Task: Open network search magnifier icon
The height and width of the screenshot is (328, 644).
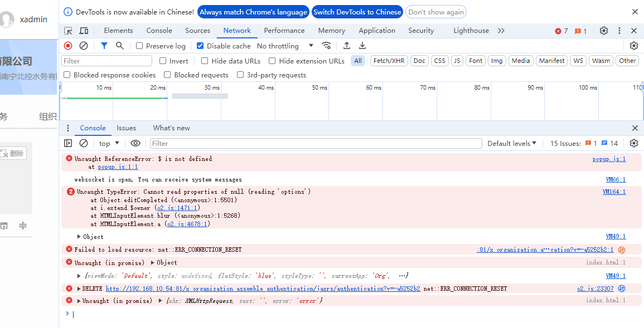Action: pyautogui.click(x=119, y=46)
